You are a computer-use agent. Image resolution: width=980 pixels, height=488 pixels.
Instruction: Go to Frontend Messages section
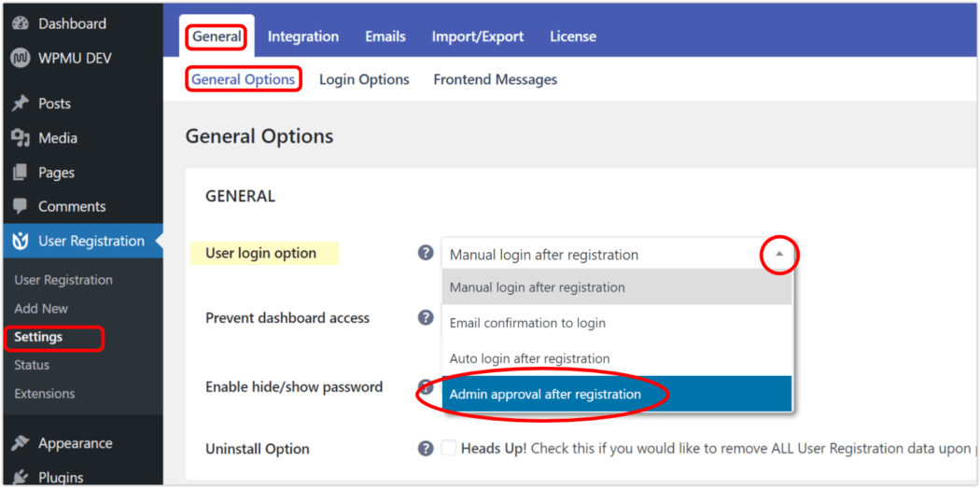pyautogui.click(x=495, y=79)
